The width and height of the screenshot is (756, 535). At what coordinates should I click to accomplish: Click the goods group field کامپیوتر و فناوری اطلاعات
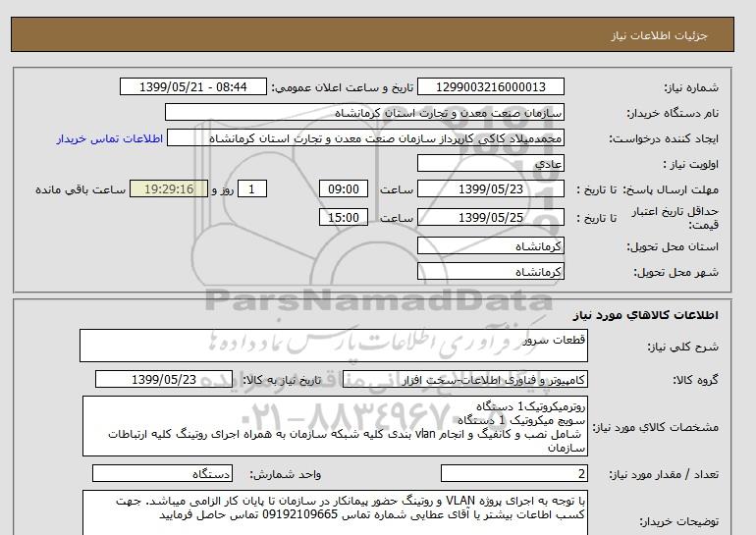(x=464, y=379)
